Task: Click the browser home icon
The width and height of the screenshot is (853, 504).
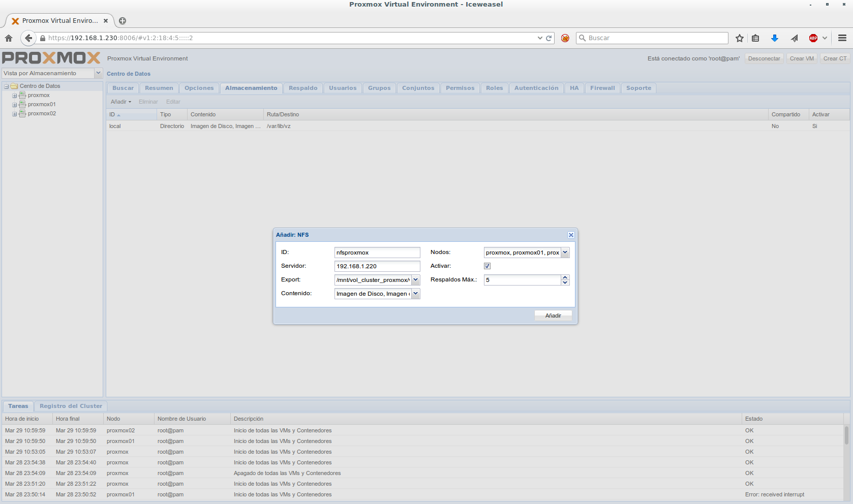Action: (9, 38)
